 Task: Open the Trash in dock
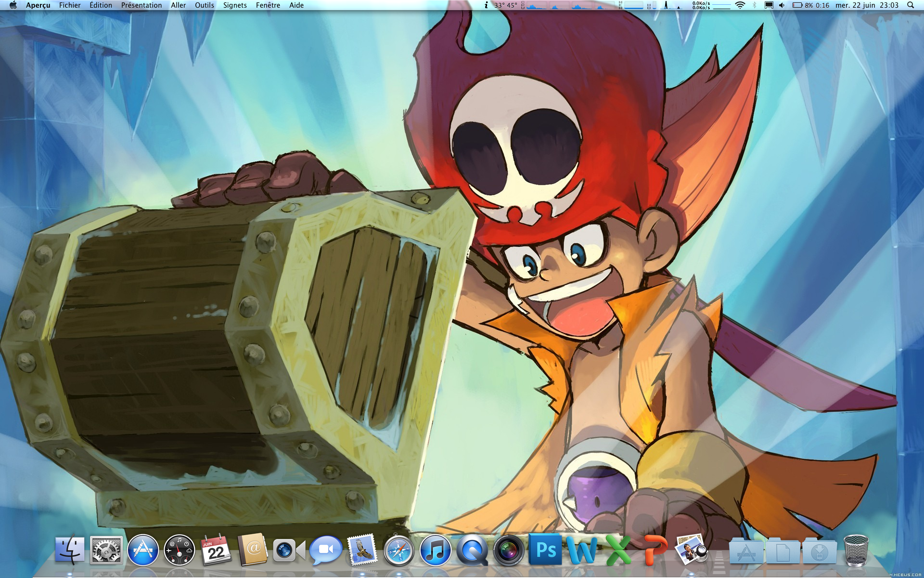click(x=856, y=550)
